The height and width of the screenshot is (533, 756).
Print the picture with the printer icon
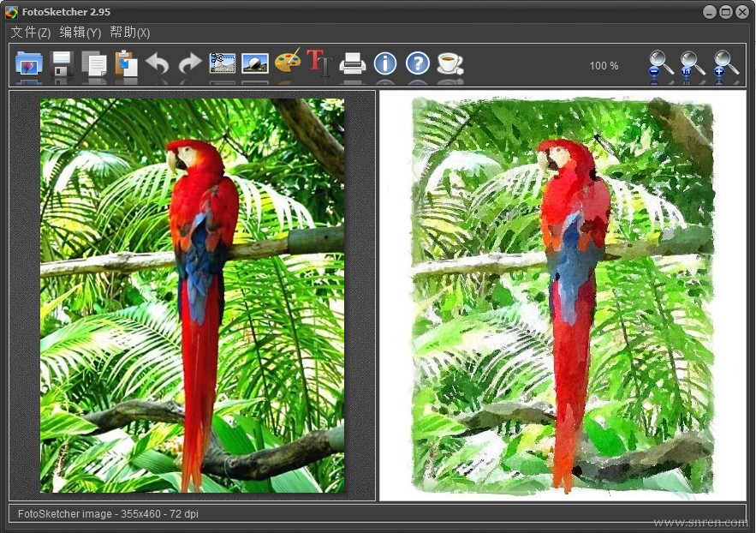(353, 63)
